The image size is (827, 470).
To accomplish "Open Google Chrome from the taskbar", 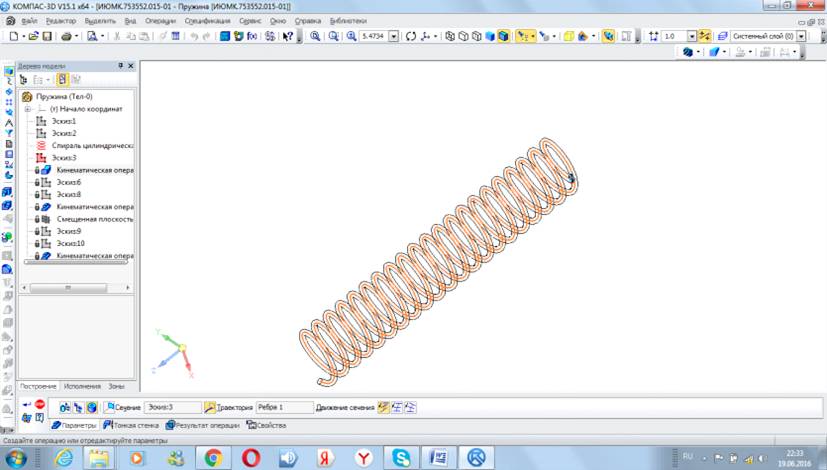I will point(213,457).
